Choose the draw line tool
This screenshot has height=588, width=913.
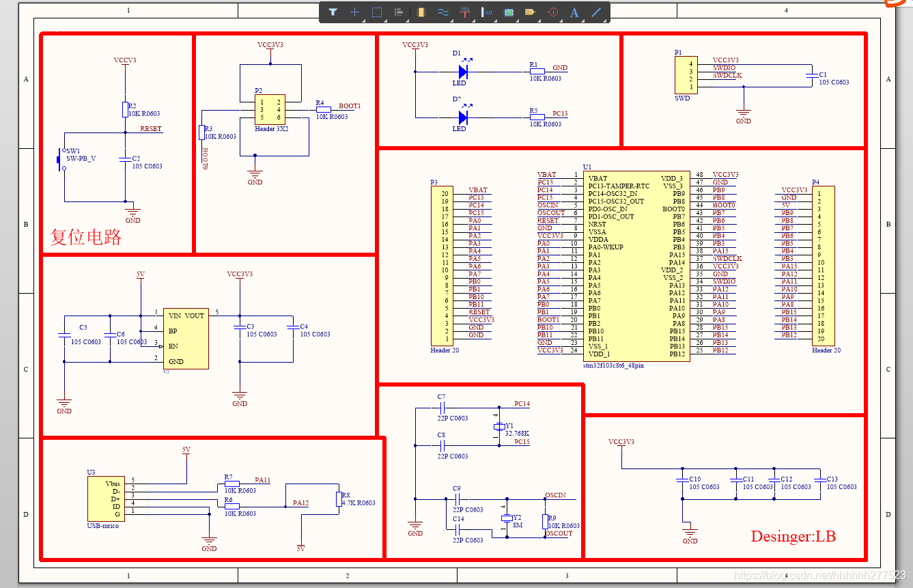(x=596, y=12)
